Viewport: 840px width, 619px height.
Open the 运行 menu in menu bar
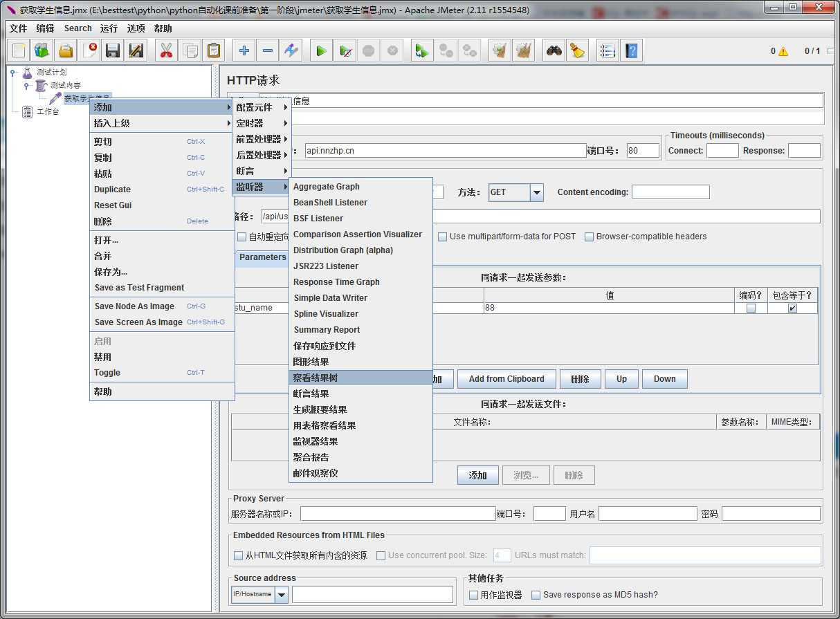109,28
